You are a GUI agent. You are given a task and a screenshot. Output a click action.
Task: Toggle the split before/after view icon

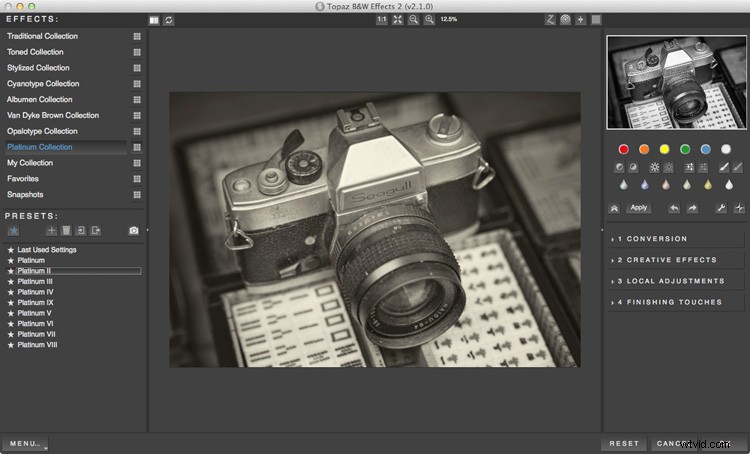pyautogui.click(x=154, y=20)
